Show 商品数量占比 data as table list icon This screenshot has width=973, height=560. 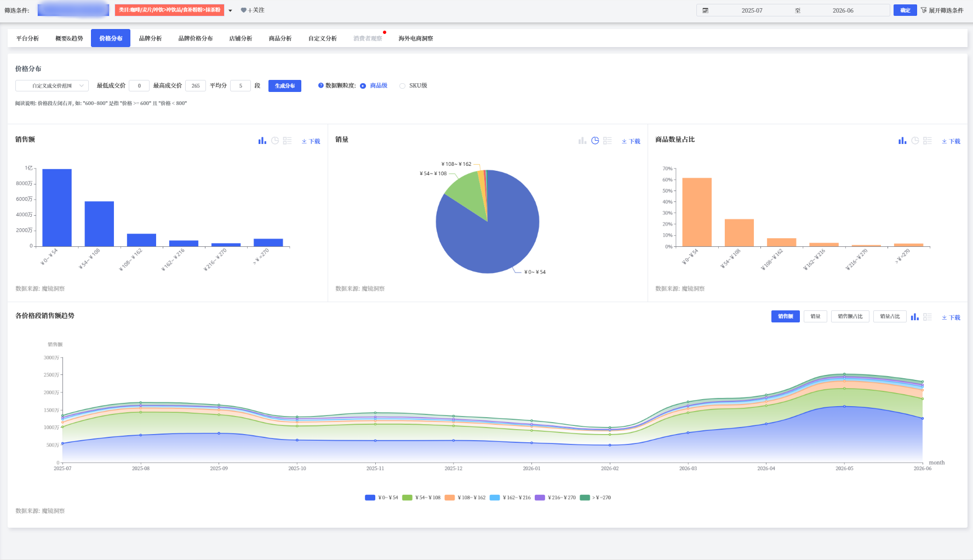pos(927,141)
